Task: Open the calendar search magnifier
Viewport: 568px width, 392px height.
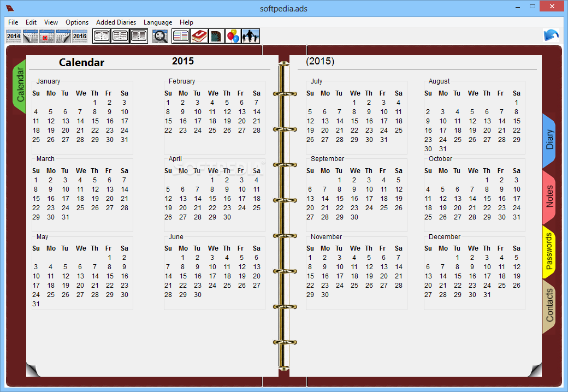Action: pos(159,36)
